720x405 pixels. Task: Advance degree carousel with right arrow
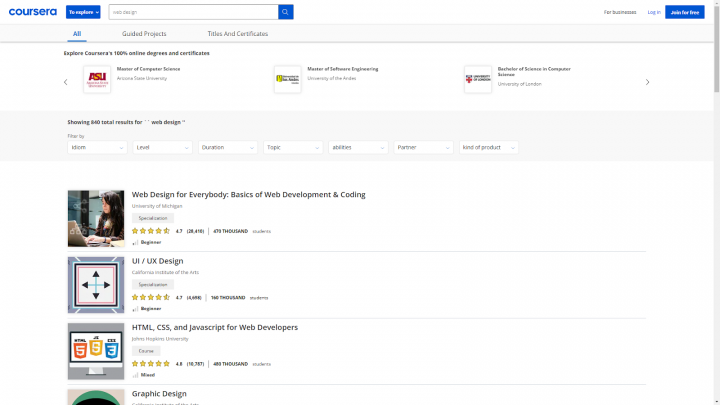pyautogui.click(x=647, y=82)
